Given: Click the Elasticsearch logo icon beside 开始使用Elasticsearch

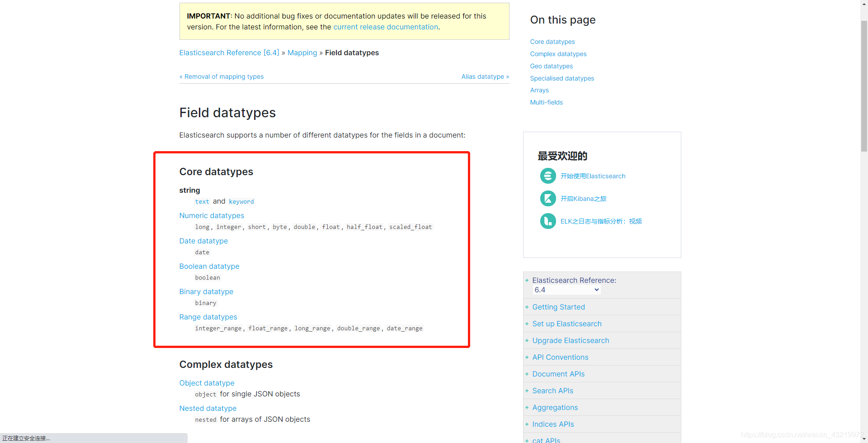Looking at the screenshot, I should point(548,176).
